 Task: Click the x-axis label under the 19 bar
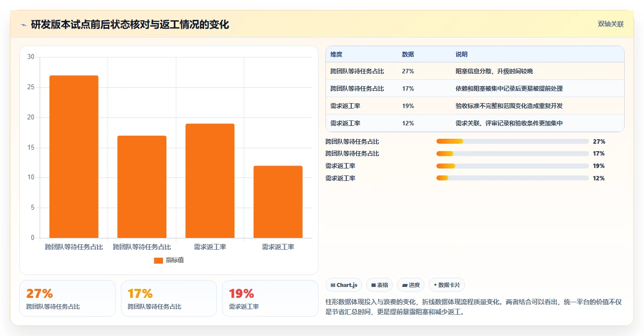(x=210, y=247)
